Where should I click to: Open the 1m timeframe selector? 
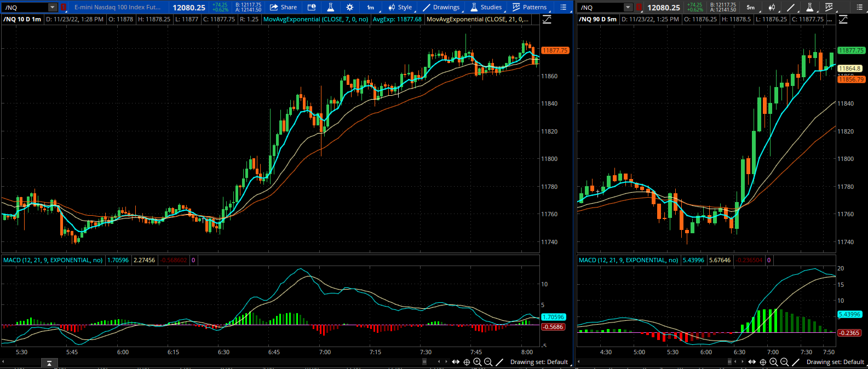[x=371, y=8]
